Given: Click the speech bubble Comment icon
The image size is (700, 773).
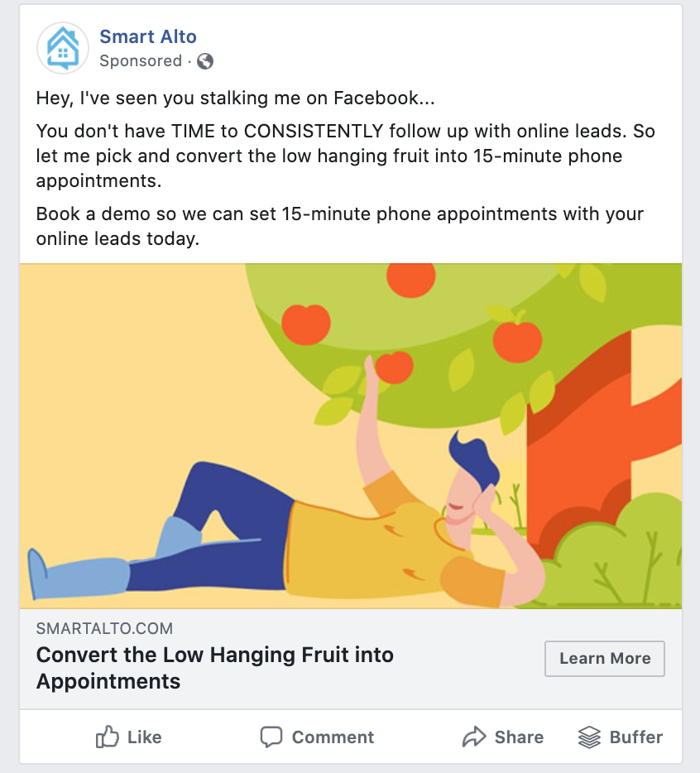Looking at the screenshot, I should (x=271, y=737).
